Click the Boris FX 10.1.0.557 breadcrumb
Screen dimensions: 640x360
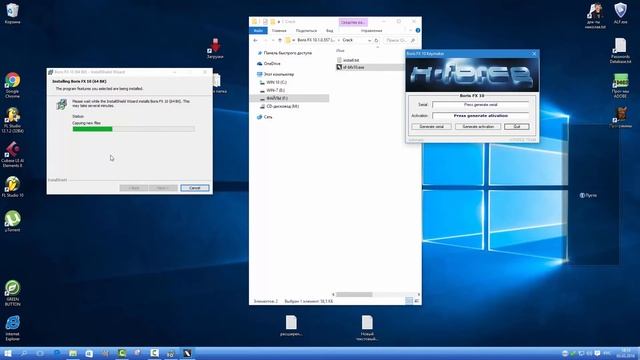coord(316,40)
